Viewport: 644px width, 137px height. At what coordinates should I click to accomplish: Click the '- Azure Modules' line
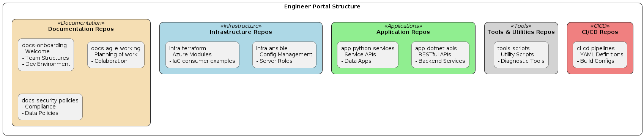(191, 54)
